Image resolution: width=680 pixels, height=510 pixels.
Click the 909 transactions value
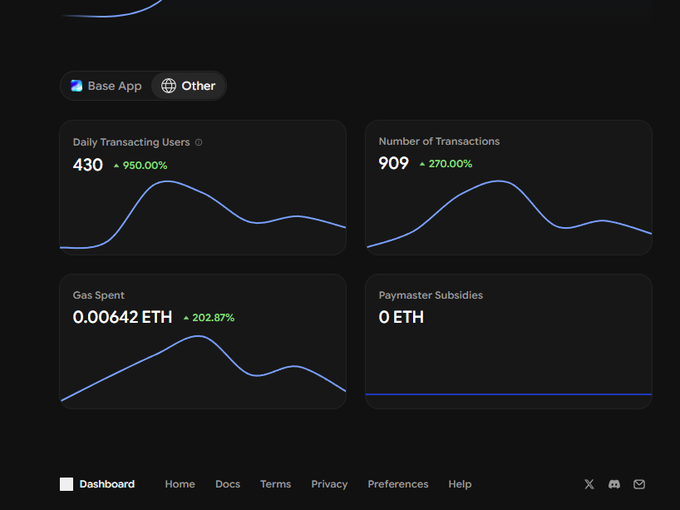394,163
